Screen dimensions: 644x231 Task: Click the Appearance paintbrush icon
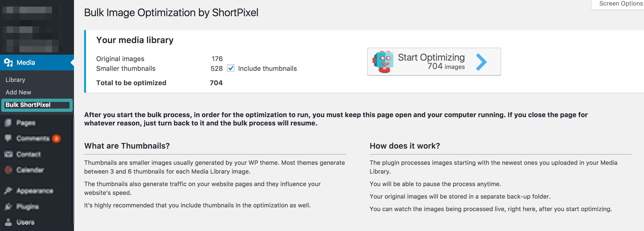pyautogui.click(x=8, y=191)
